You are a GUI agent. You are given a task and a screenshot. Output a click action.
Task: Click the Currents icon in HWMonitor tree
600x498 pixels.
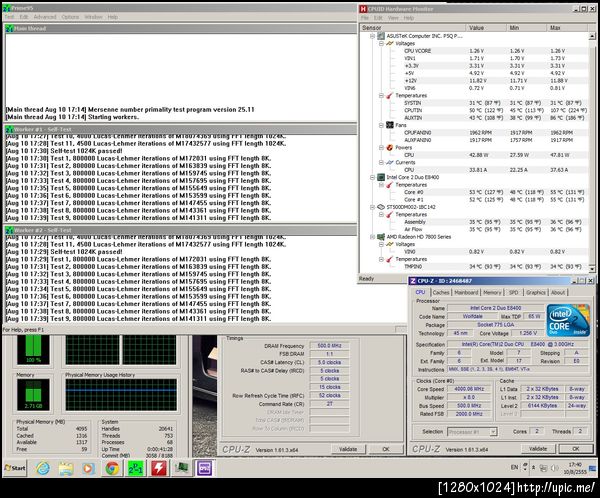tap(390, 162)
